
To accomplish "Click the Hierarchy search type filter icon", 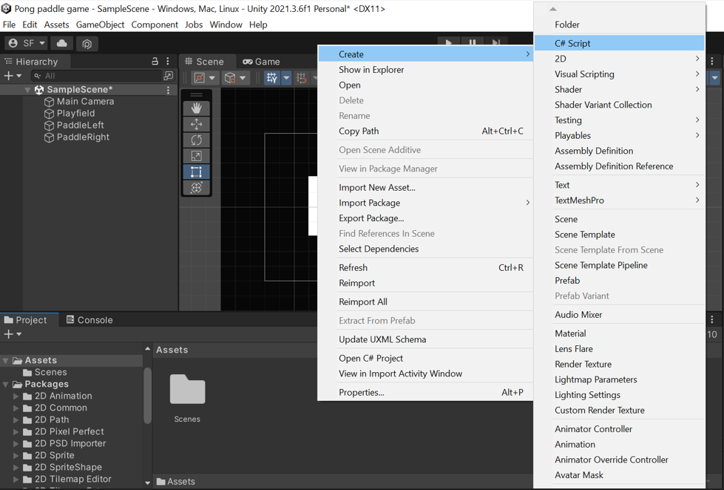I will [169, 75].
